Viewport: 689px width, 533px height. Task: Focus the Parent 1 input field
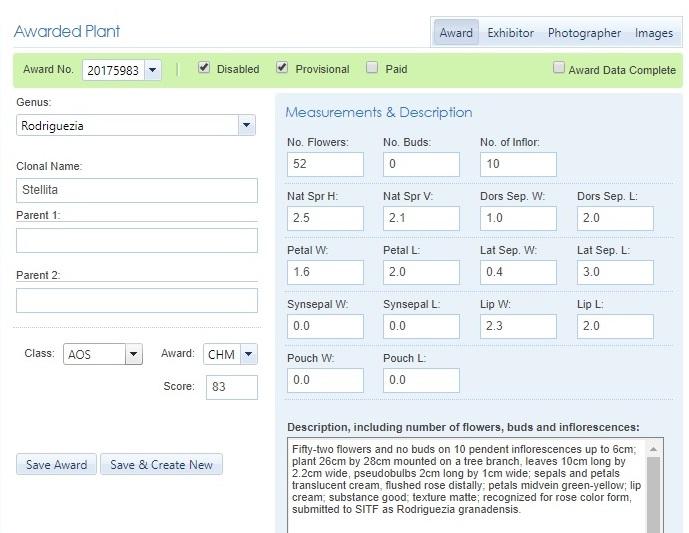tap(136, 240)
